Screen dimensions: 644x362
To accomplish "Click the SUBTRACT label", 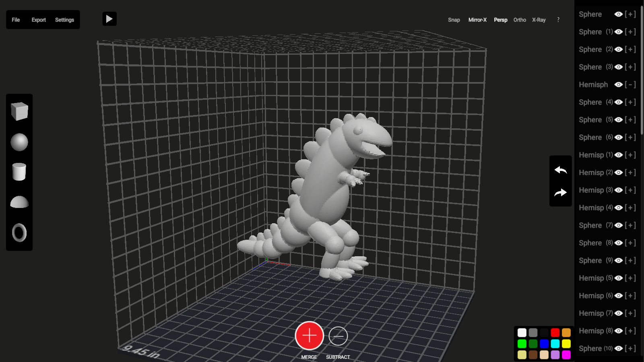I will 338,357.
